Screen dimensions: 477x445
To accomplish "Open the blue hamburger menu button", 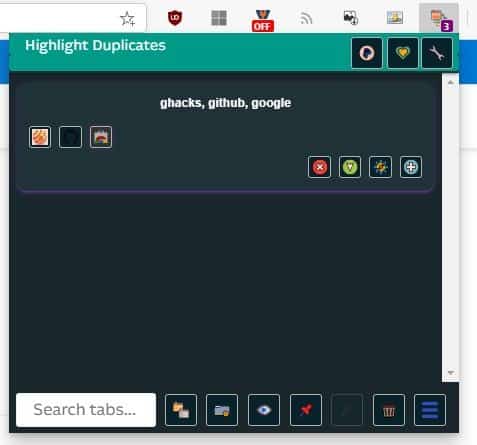I will (x=430, y=410).
